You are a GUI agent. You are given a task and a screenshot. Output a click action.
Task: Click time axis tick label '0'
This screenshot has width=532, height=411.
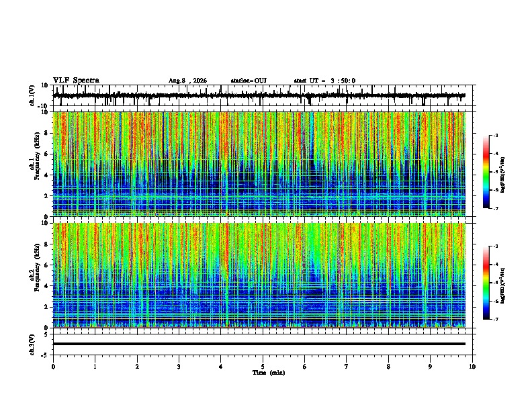click(53, 367)
